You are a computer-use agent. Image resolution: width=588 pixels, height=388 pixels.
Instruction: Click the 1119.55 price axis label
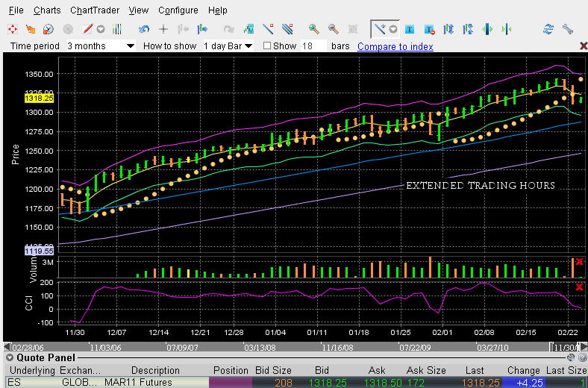pos(39,251)
